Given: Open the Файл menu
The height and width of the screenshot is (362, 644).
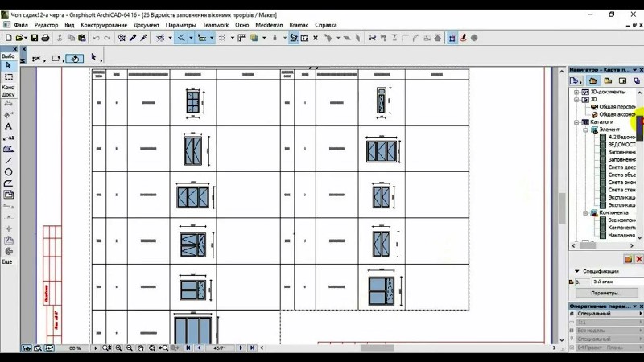Looking at the screenshot, I should (21, 25).
